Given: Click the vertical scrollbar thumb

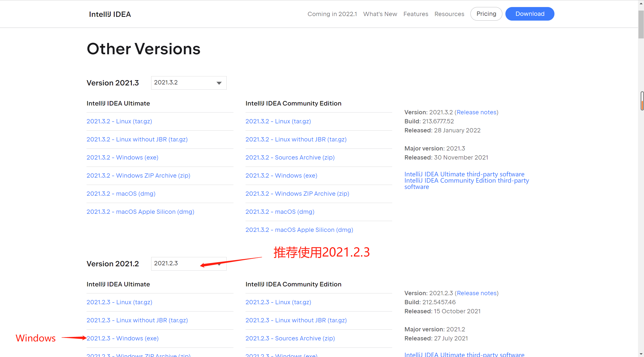Looking at the screenshot, I should (641, 24).
